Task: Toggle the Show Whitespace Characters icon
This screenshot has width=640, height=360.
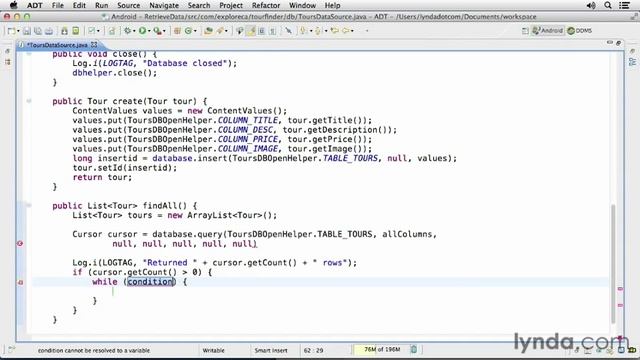Action: tap(273, 31)
